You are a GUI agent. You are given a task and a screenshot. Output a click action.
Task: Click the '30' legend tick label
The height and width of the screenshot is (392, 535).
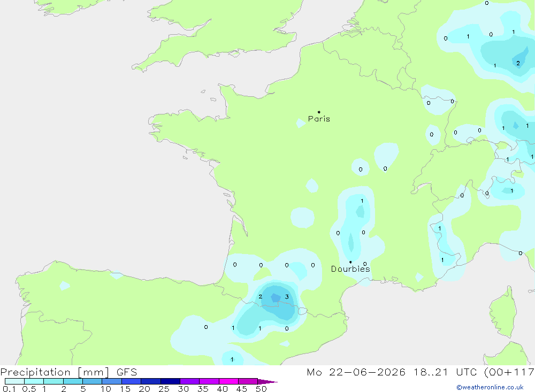(184, 389)
